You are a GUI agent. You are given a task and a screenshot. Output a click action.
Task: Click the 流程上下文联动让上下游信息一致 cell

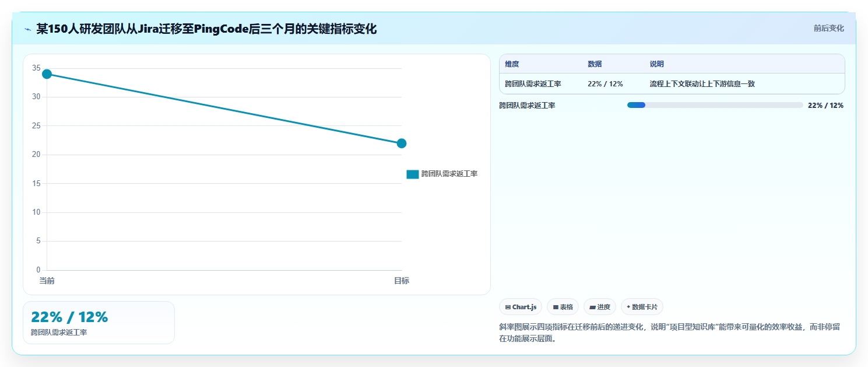(702, 84)
